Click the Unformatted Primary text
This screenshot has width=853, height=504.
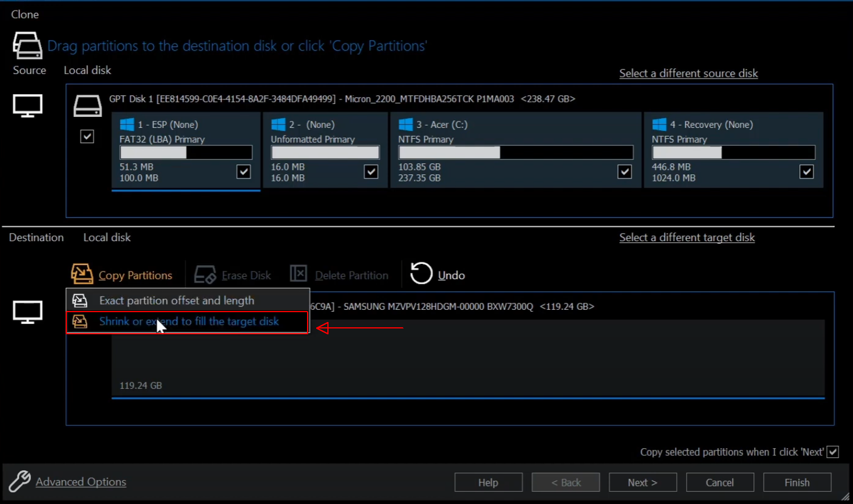pyautogui.click(x=313, y=140)
